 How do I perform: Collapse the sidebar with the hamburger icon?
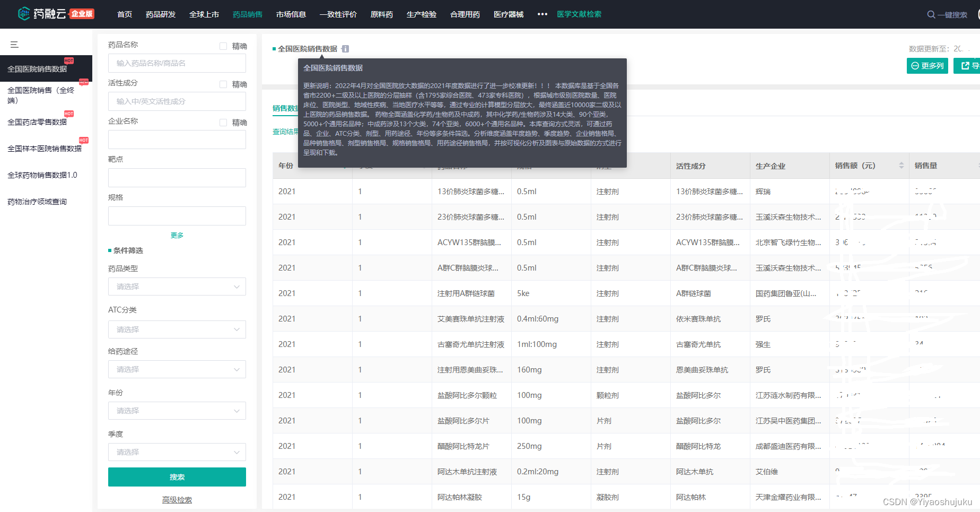14,45
